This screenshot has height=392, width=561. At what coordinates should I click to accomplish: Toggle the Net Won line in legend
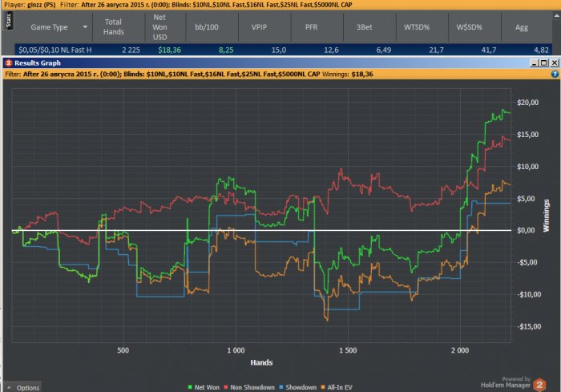pyautogui.click(x=204, y=386)
